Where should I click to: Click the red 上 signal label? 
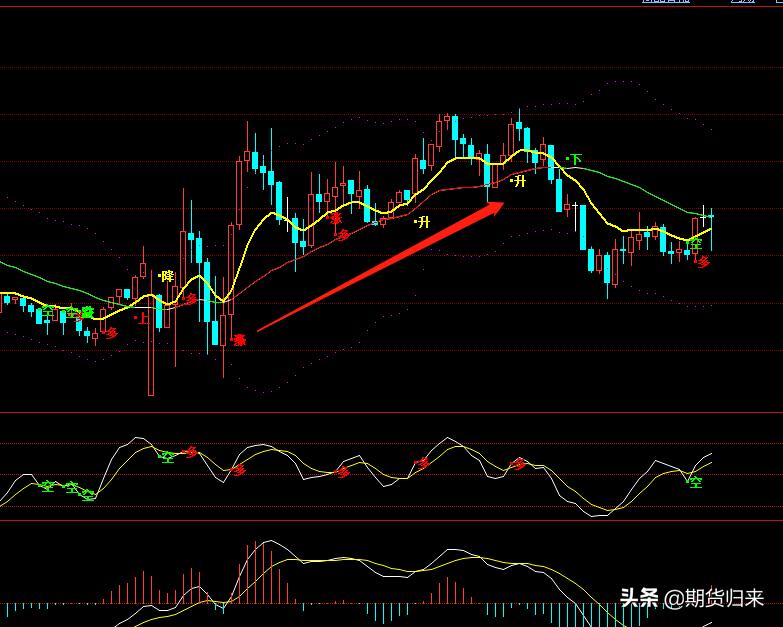[142, 318]
